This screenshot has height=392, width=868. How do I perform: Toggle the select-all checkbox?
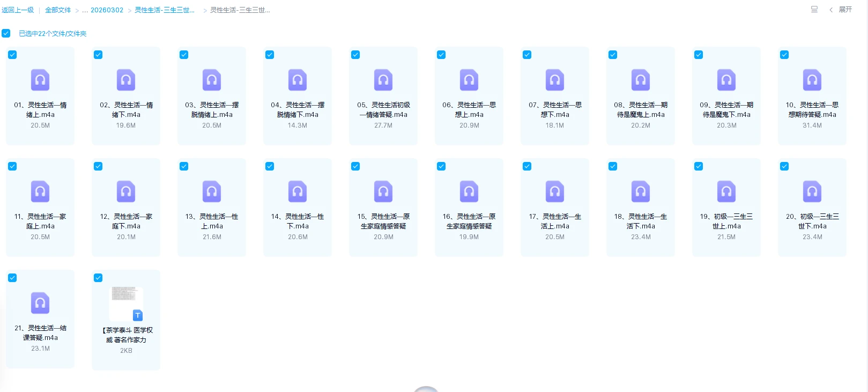click(x=6, y=33)
